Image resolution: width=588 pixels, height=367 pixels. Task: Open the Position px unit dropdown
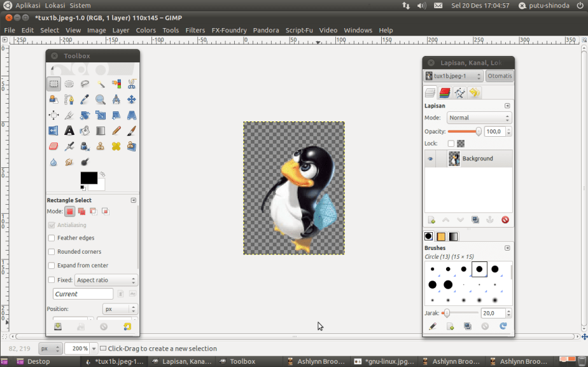(x=120, y=309)
